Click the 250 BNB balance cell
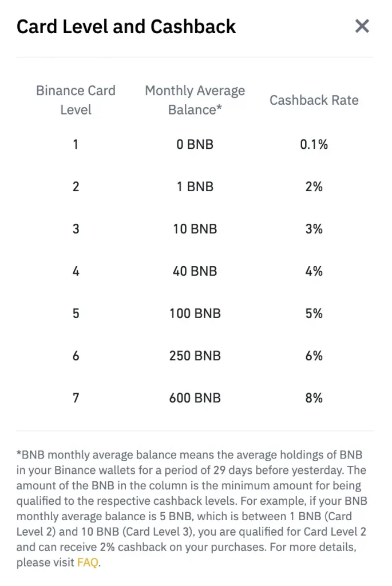This screenshot has height=586, width=392. (195, 356)
